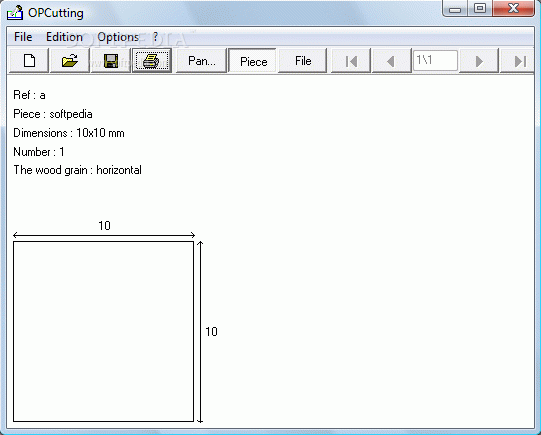The width and height of the screenshot is (541, 435).
Task: Click the 'Piece : softpedia' text
Action: point(53,114)
